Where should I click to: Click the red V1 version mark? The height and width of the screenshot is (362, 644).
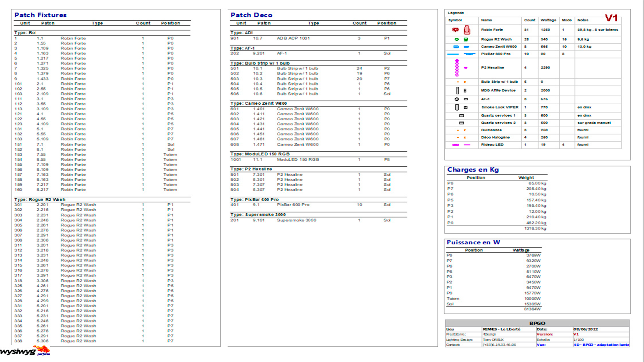(611, 18)
